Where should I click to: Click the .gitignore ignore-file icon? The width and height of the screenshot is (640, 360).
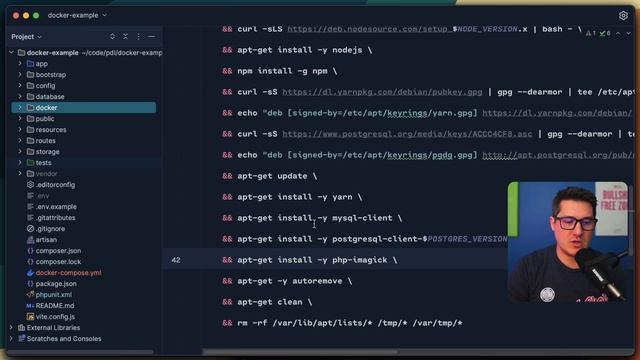click(x=30, y=229)
